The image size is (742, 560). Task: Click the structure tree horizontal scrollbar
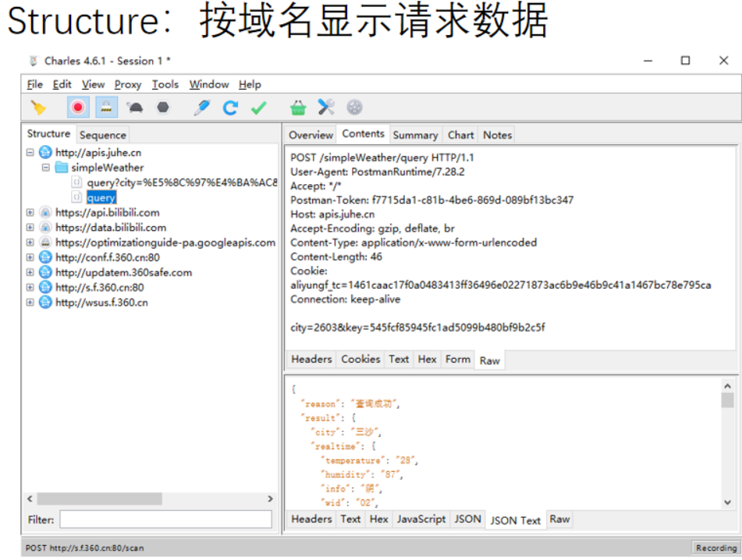99,499
